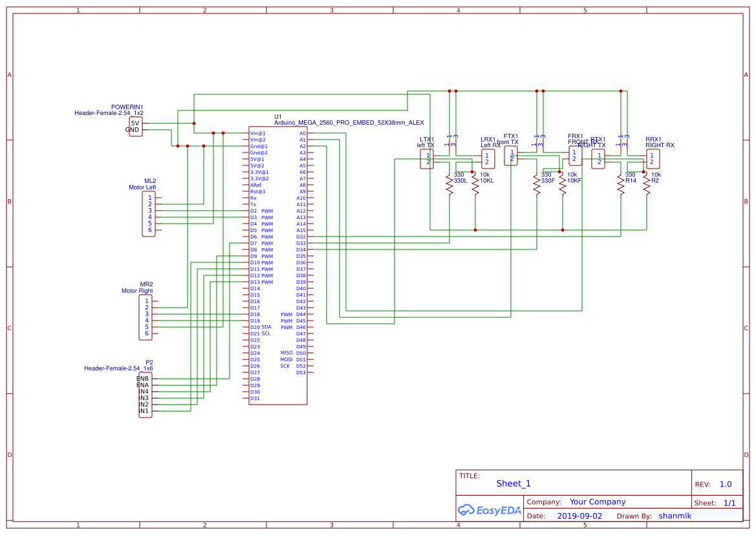Viewport: 756px width, 535px height.
Task: Select the RRX1 RIGHT RX connector box
Action: coord(653,159)
